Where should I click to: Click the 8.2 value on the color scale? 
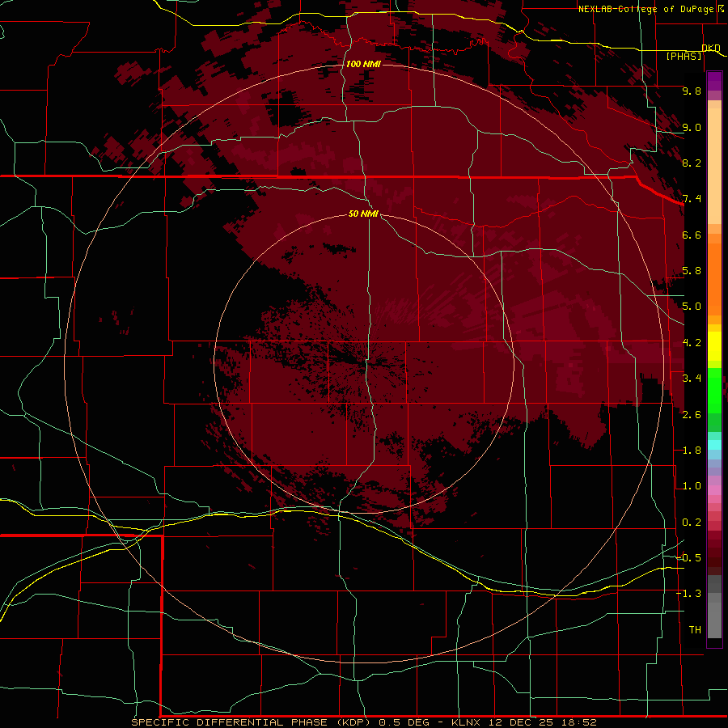point(692,163)
